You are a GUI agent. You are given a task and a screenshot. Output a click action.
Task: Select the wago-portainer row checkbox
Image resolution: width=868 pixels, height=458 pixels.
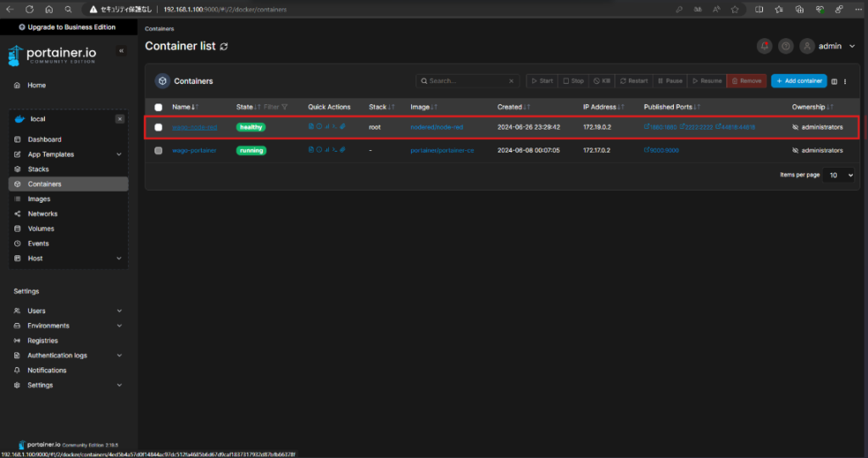(x=159, y=151)
